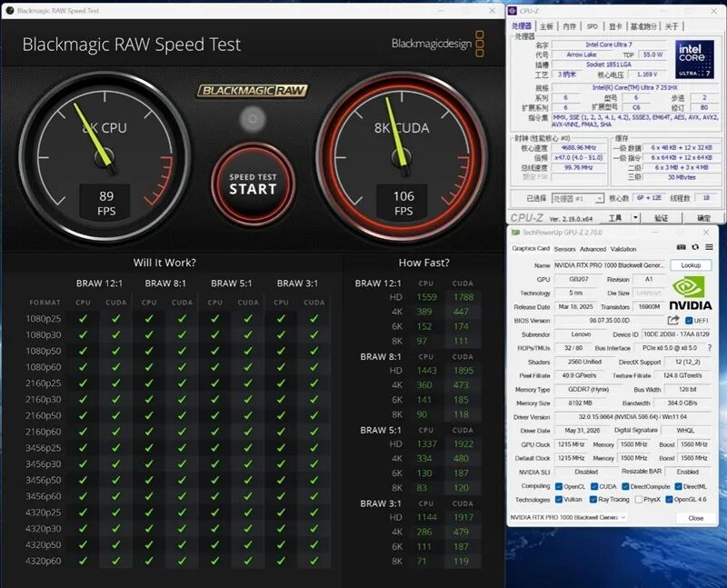Toggle the UEFI checkbox in GPU-Z

point(689,321)
